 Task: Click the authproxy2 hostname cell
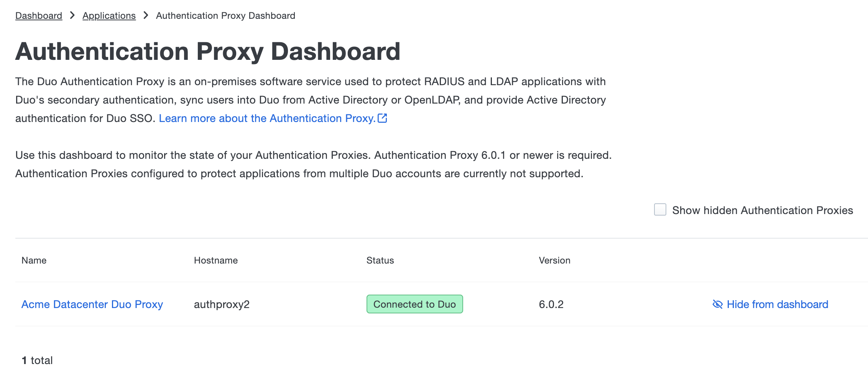pos(222,304)
